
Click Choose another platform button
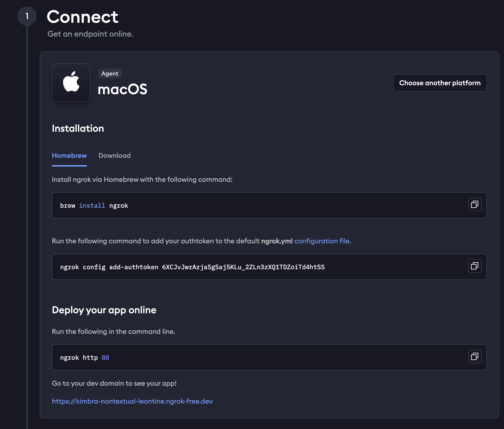tap(440, 83)
